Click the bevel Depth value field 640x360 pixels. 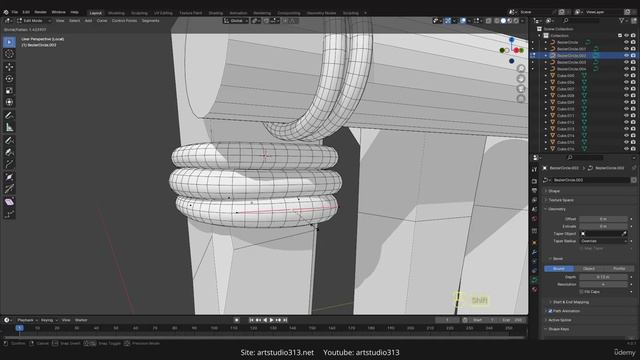coord(603,277)
